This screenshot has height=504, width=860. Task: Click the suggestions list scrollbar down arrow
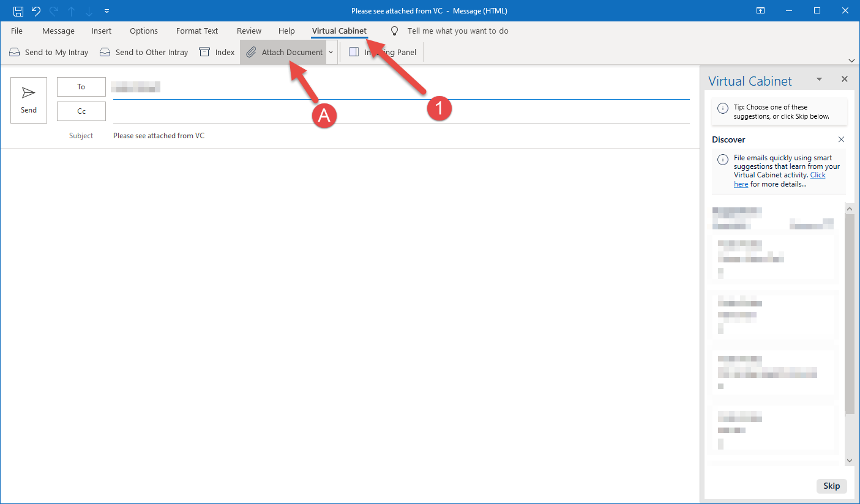[x=849, y=460]
